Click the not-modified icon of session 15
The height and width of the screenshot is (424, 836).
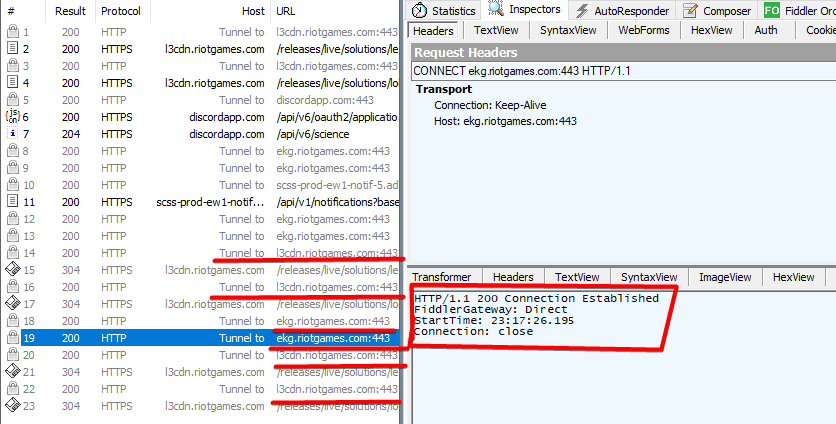pyautogui.click(x=13, y=269)
